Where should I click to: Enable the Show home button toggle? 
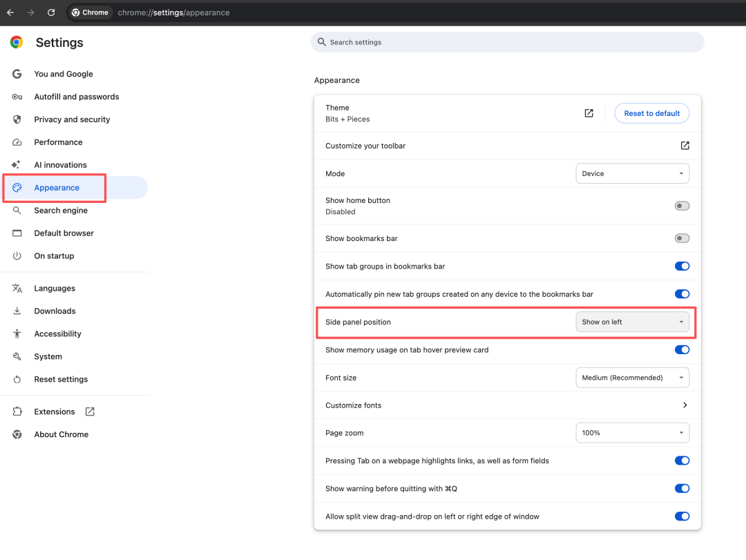pos(682,206)
